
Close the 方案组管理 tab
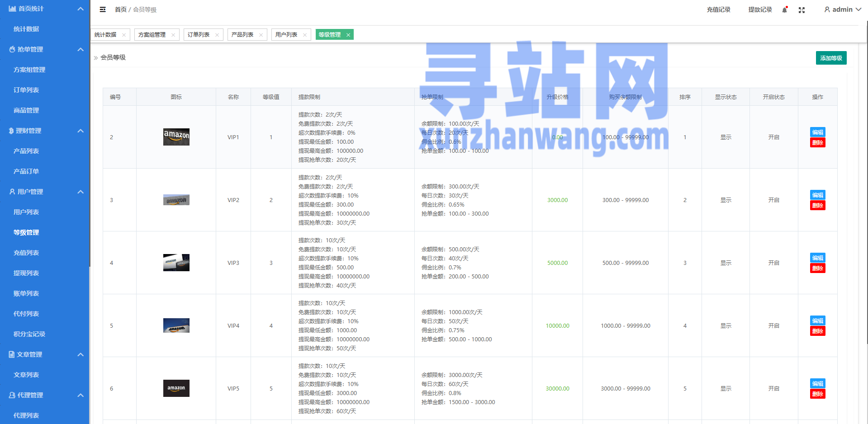[x=173, y=35]
